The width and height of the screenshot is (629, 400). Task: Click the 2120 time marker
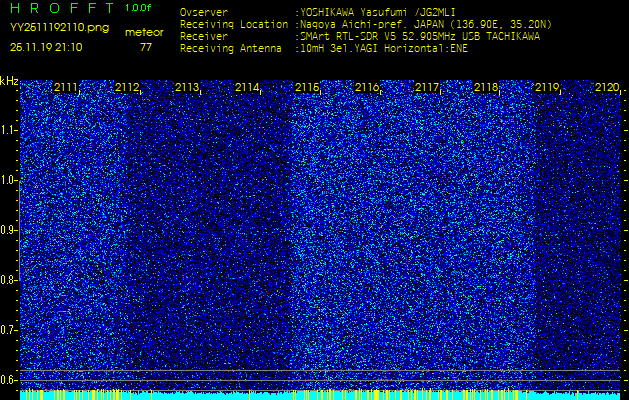(607, 87)
